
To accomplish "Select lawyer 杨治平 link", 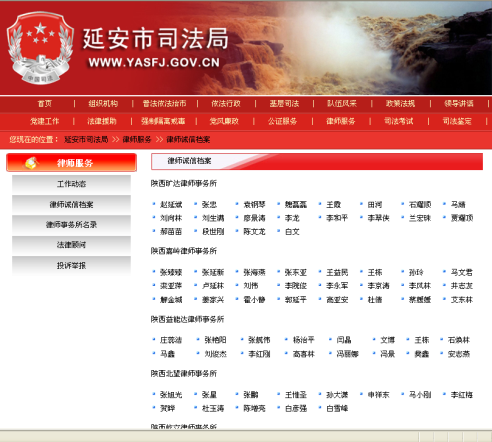I will (304, 340).
